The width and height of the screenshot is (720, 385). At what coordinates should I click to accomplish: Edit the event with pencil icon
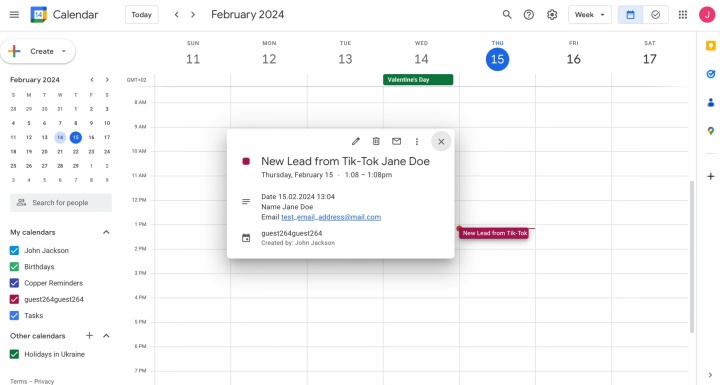(x=355, y=142)
